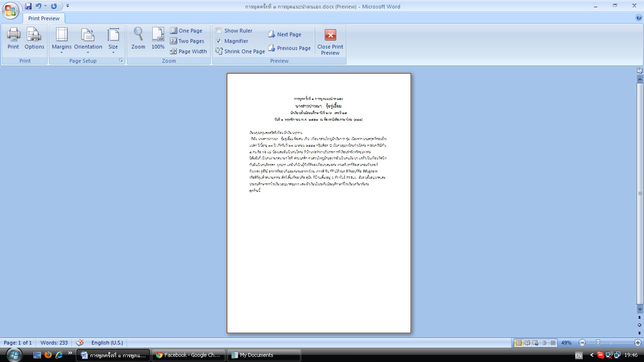Click Show Desktop in Quick Launch
The width and height of the screenshot is (644, 362).
pyautogui.click(x=37, y=355)
